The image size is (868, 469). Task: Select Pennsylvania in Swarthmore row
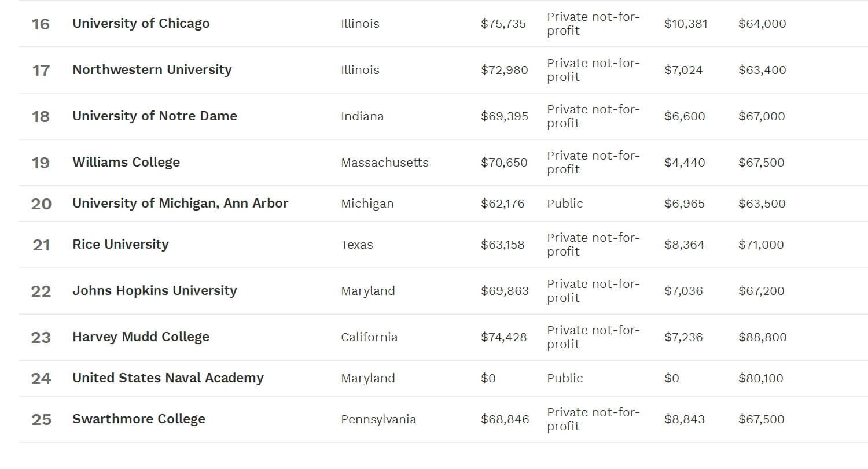pyautogui.click(x=378, y=419)
